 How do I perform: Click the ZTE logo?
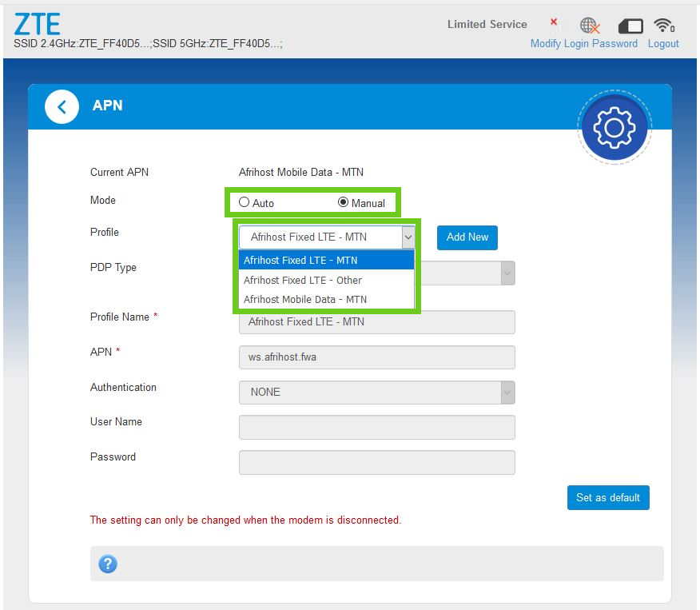37,24
